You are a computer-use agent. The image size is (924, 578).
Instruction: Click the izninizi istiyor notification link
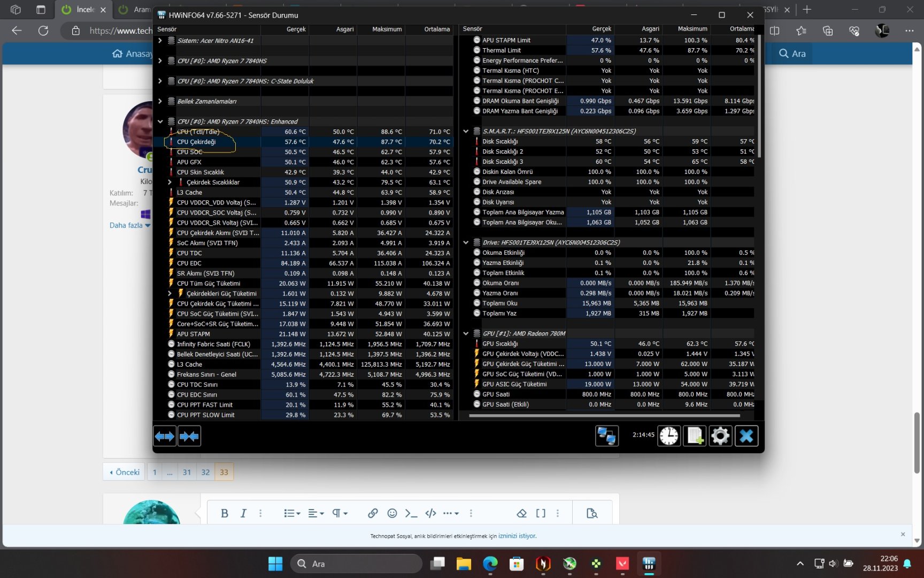(x=517, y=536)
